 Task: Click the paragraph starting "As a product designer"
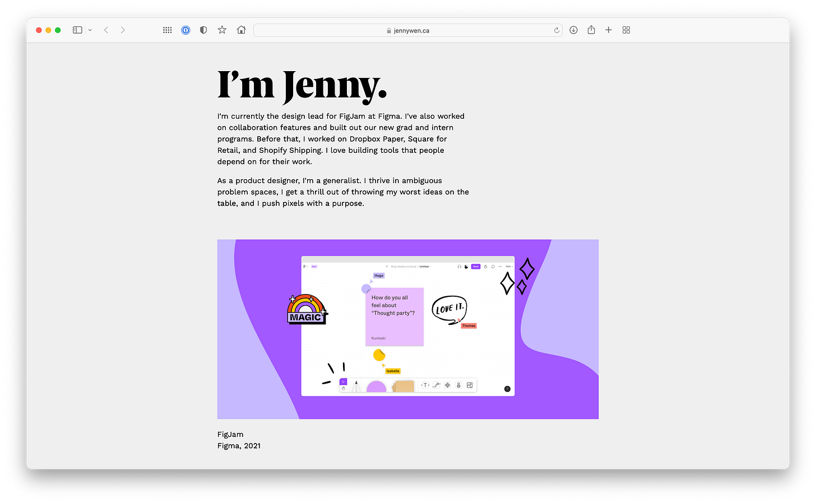point(343,192)
